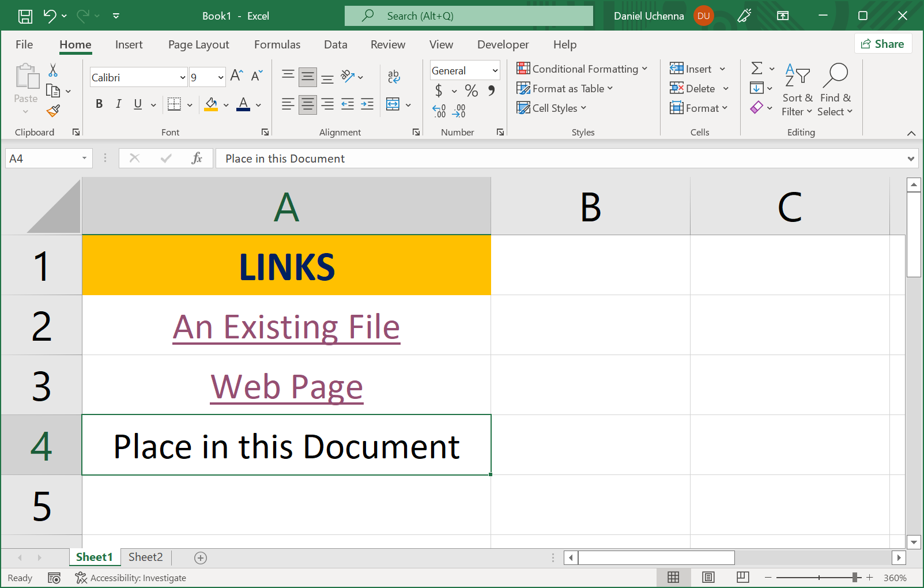Check accessibility via Investigate status bar item
924x588 pixels.
tap(130, 577)
